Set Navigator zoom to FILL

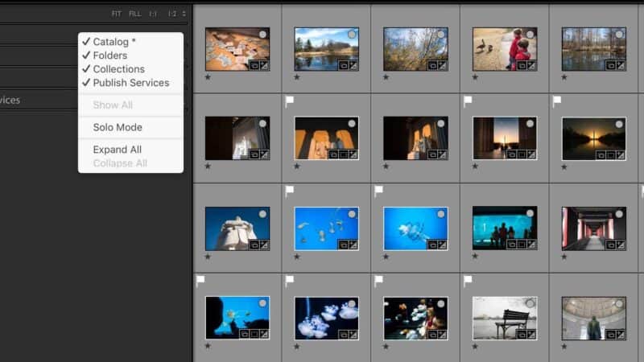point(134,14)
